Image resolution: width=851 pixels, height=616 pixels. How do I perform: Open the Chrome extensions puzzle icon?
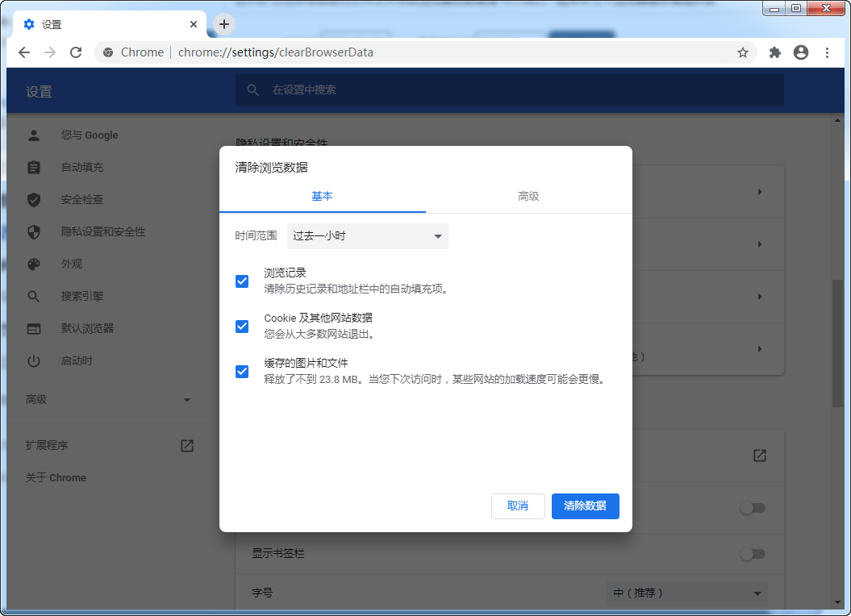click(x=774, y=52)
